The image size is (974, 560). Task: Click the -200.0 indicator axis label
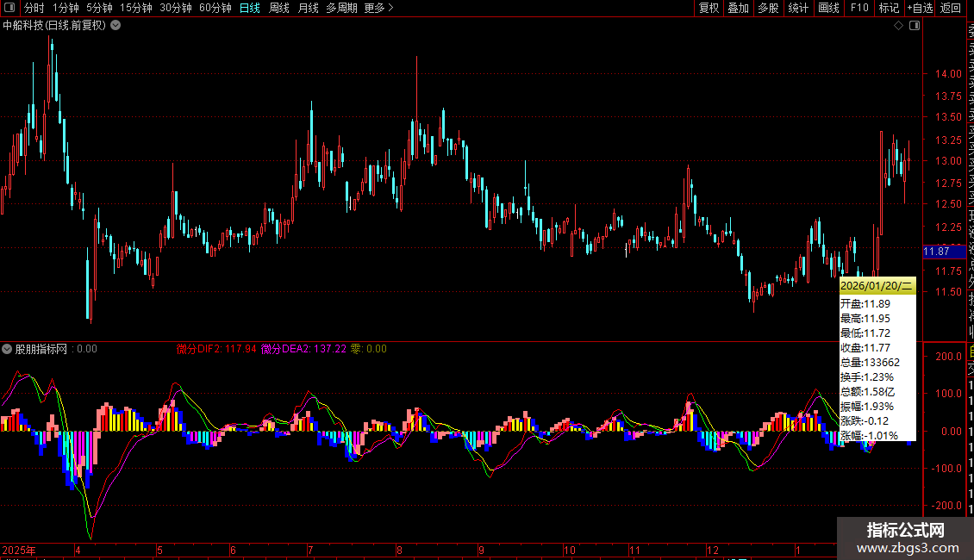946,506
